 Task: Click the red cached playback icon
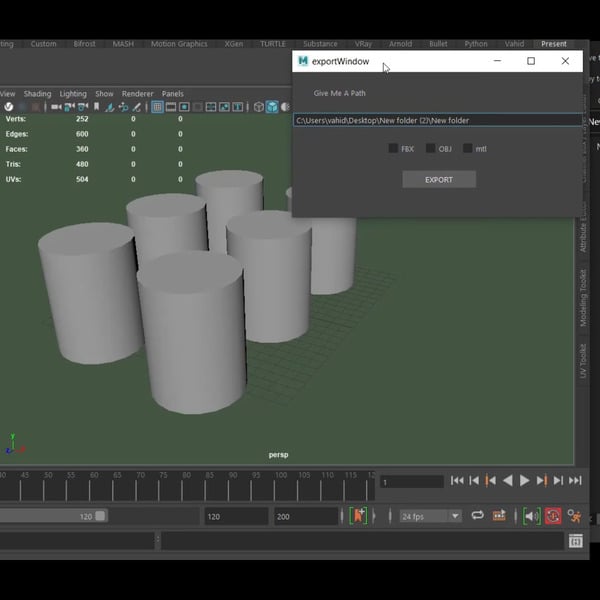click(553, 516)
